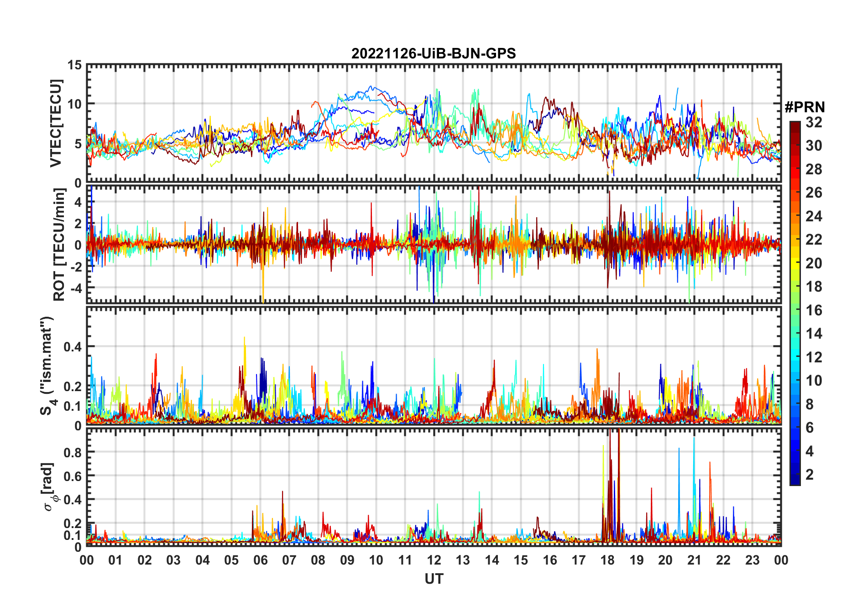Click the UT axis hour label 07
The height and width of the screenshot is (607, 868).
tap(289, 560)
